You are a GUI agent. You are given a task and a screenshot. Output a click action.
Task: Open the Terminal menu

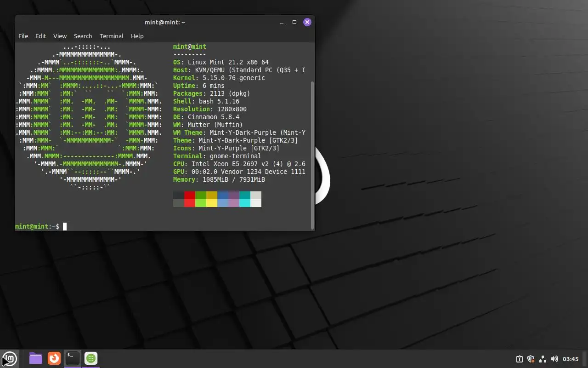click(x=111, y=36)
